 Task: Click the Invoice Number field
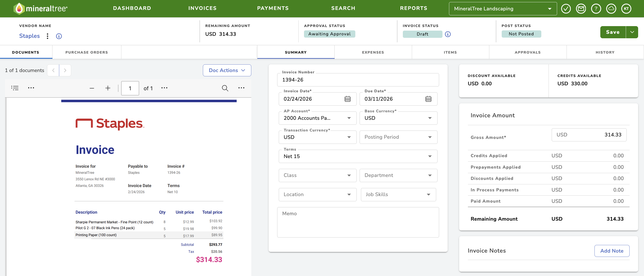pos(358,80)
